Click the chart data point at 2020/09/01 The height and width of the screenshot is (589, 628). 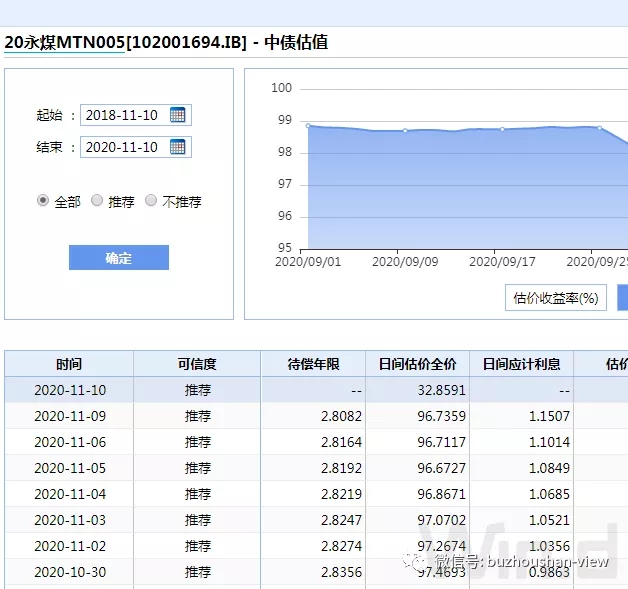pos(308,126)
